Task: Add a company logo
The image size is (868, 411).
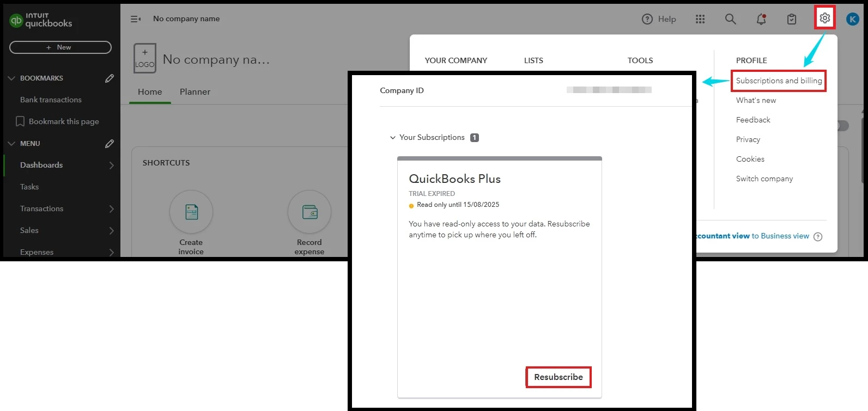Action: click(145, 58)
